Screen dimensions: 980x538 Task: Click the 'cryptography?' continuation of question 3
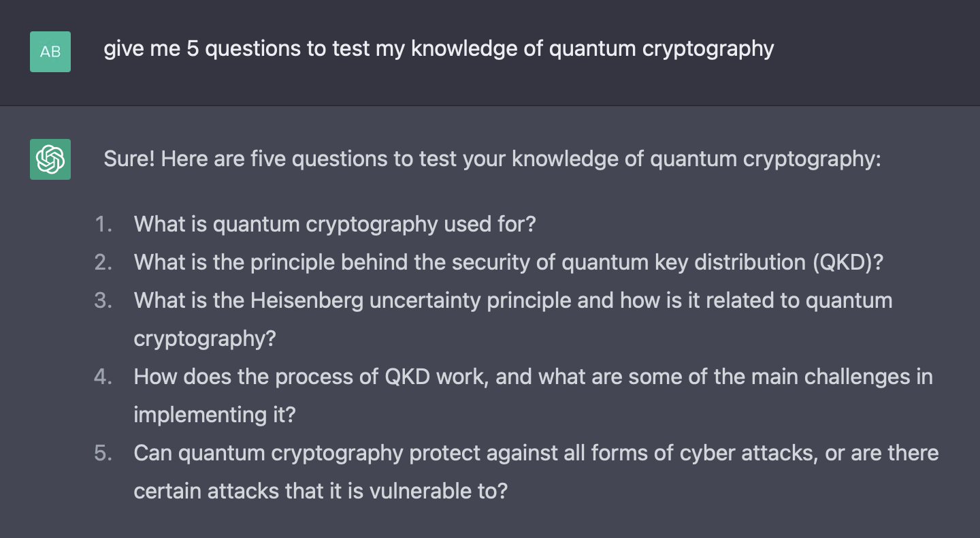point(205,339)
